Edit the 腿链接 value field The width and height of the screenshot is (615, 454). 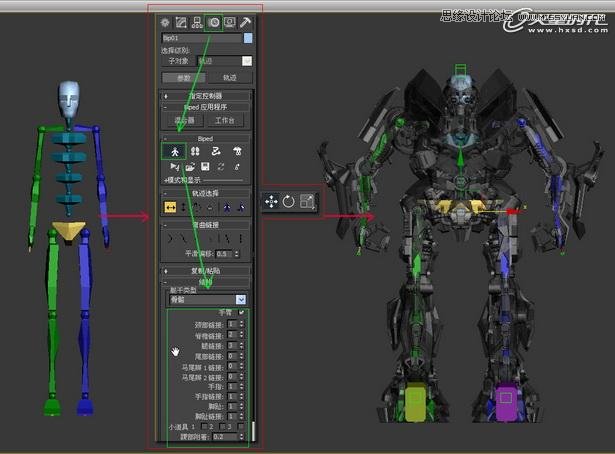[233, 346]
